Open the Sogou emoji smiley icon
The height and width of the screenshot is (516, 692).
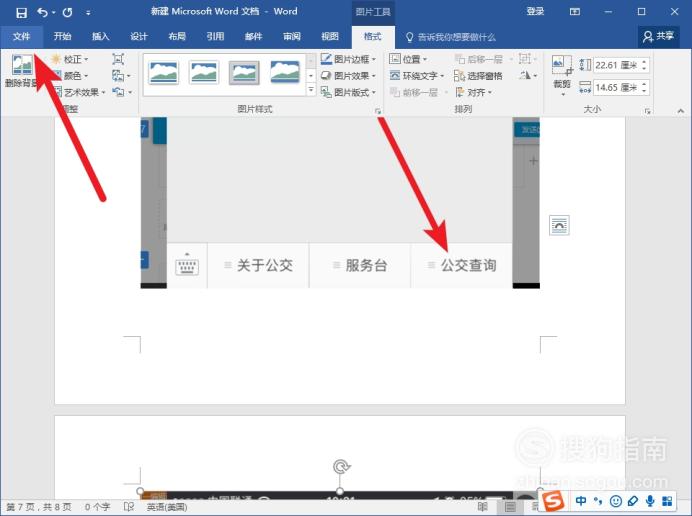coord(616,501)
